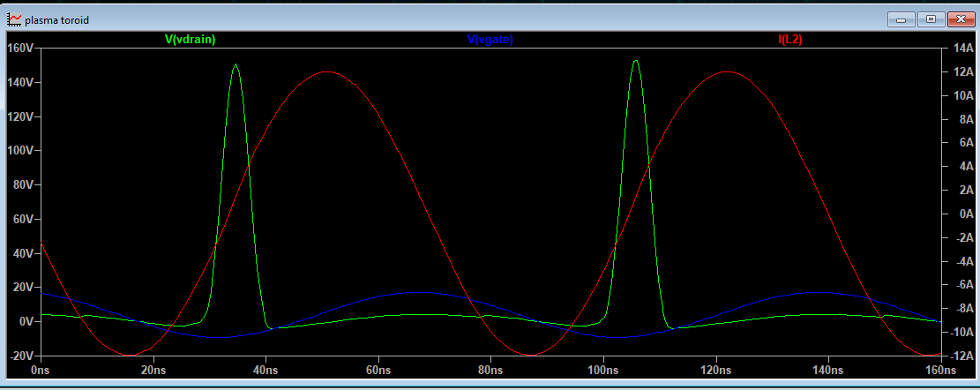Click the I(L2) trace label
Screen dimensions: 980x390
(789, 40)
